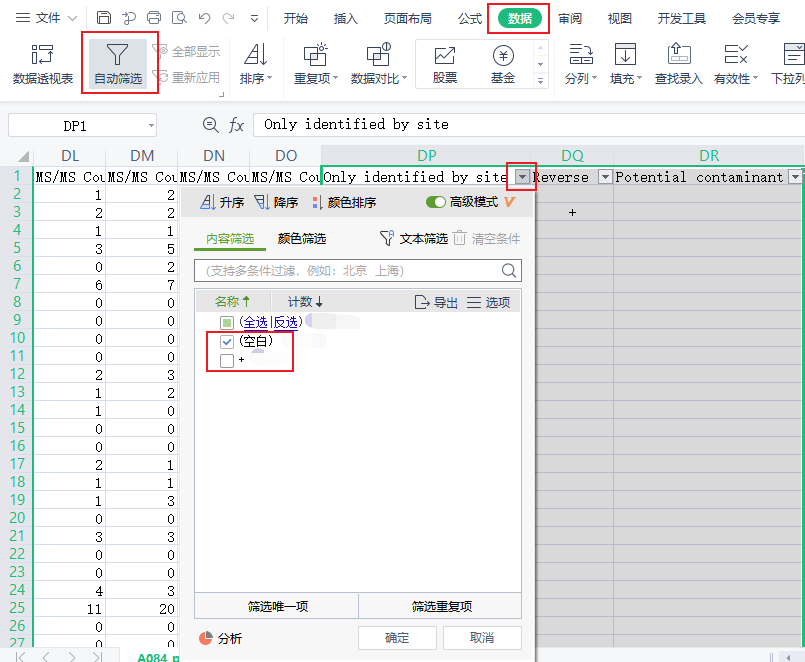Image resolution: width=805 pixels, height=662 pixels.
Task: Click the Analysis pie chart icon
Action: (206, 638)
